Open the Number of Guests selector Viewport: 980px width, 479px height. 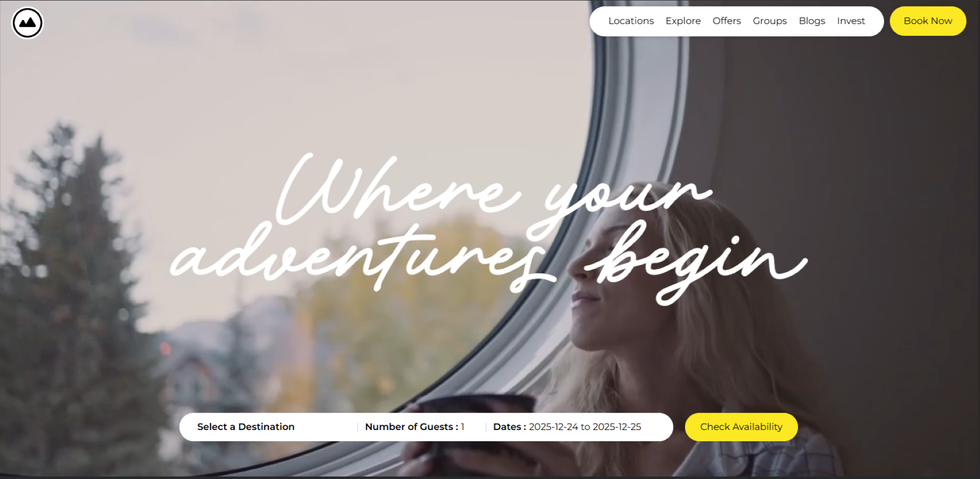click(x=414, y=427)
